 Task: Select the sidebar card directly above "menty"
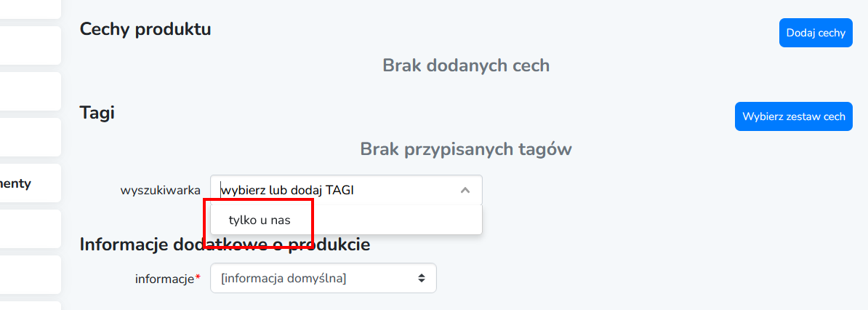(29, 138)
